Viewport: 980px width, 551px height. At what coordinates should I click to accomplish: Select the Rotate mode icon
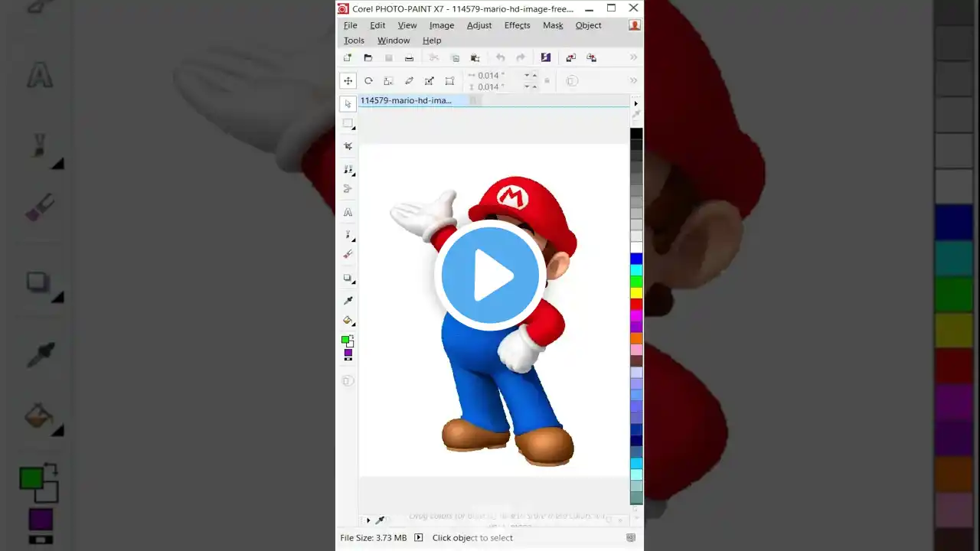368,80
